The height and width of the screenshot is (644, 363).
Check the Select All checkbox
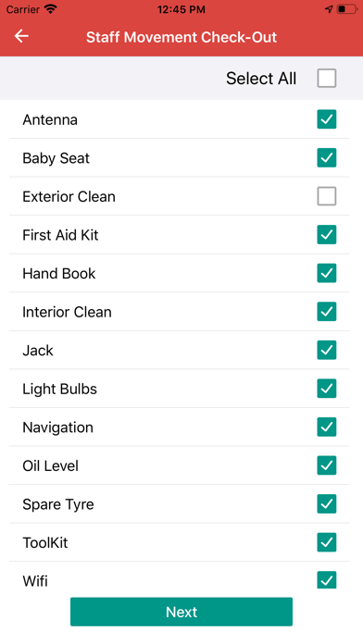(326, 78)
